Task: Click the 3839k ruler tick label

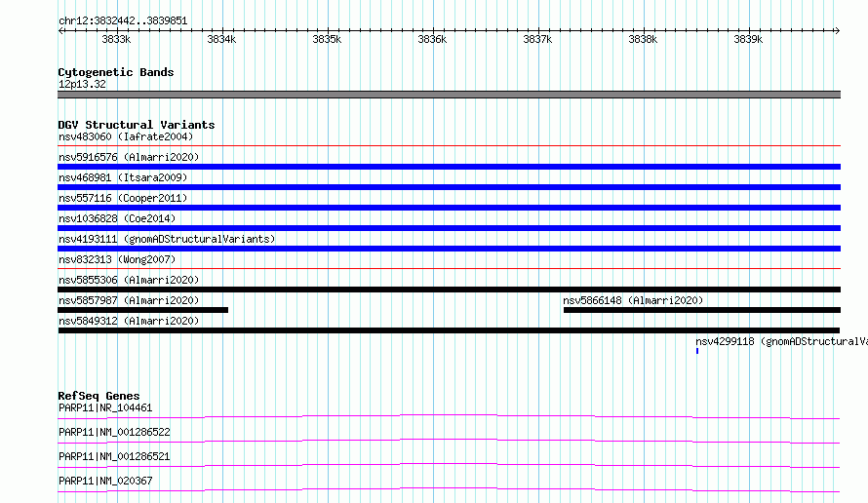Action: 748,39
